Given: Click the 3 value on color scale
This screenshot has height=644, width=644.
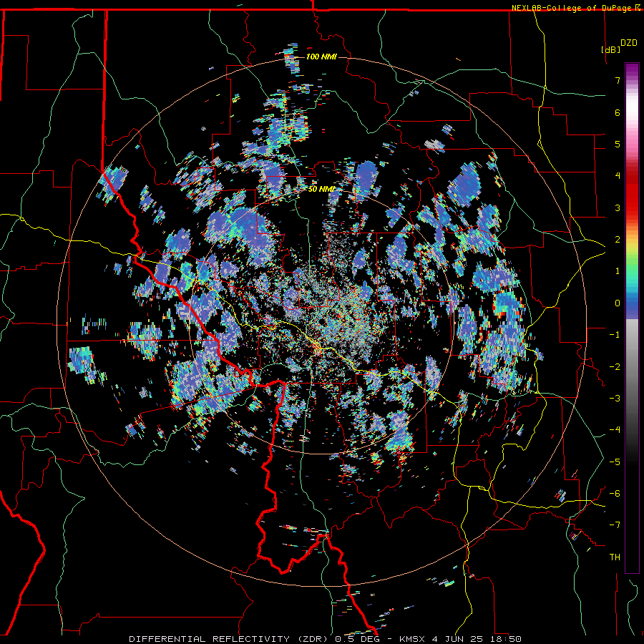Looking at the screenshot, I should (x=618, y=208).
